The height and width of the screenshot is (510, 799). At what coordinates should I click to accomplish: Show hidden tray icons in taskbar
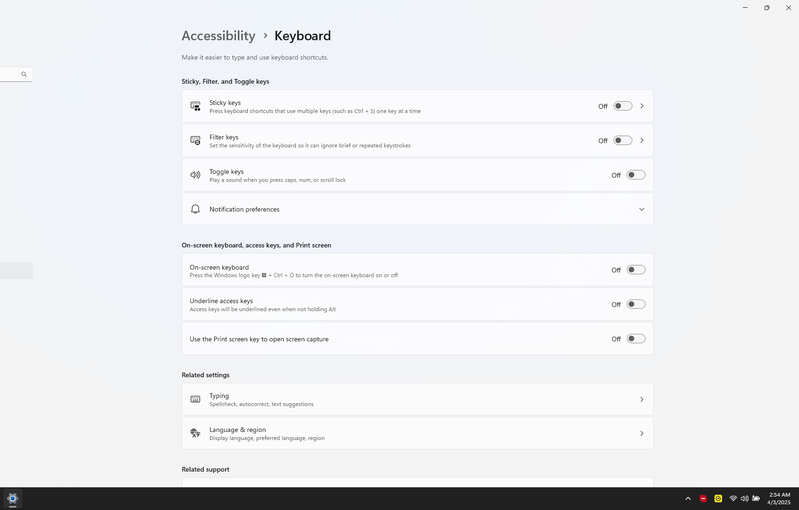tap(688, 498)
